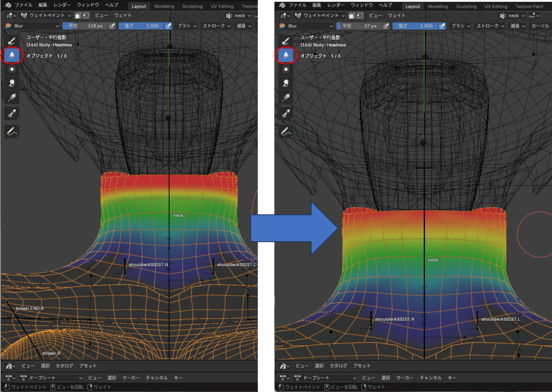Select the Smear tool in right window
This screenshot has height=392, width=552.
coord(286,83)
